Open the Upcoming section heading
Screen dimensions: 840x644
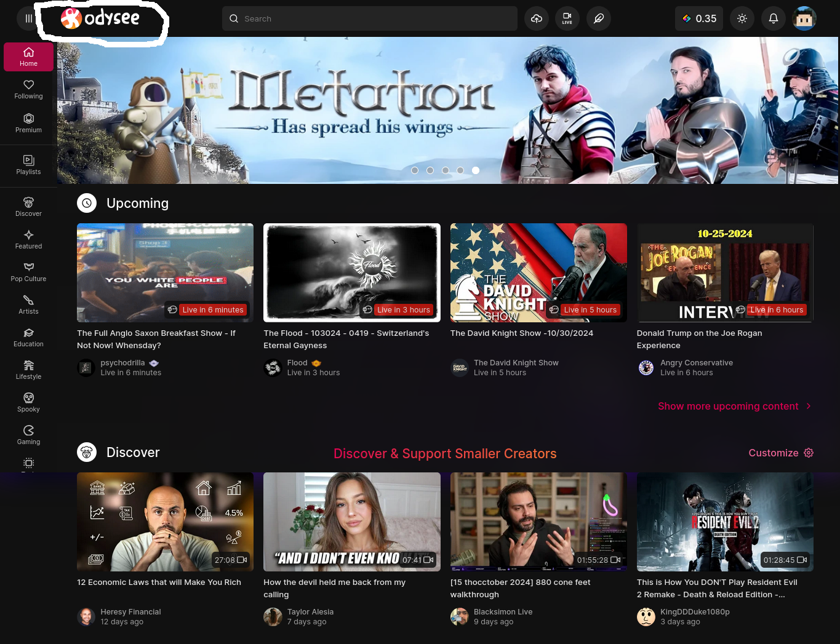tap(137, 203)
